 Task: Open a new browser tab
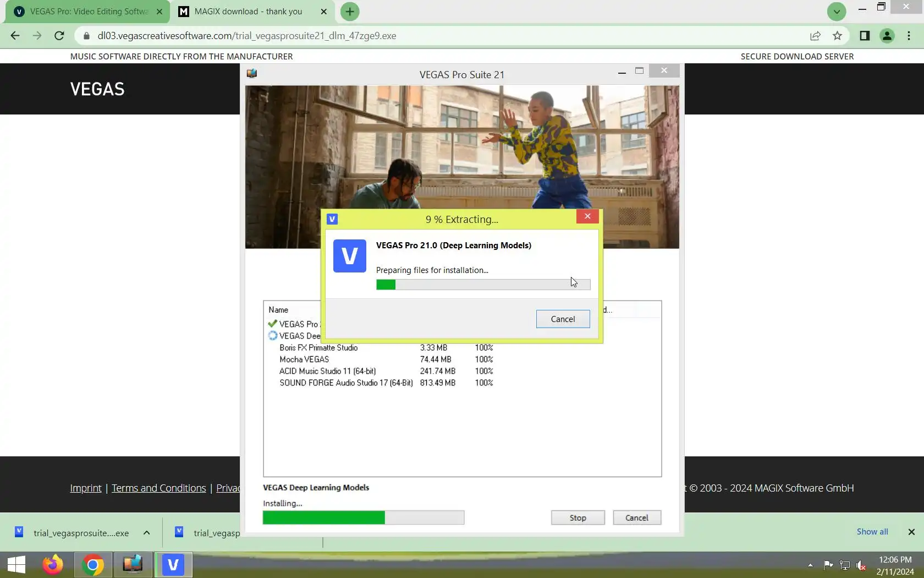pos(350,12)
